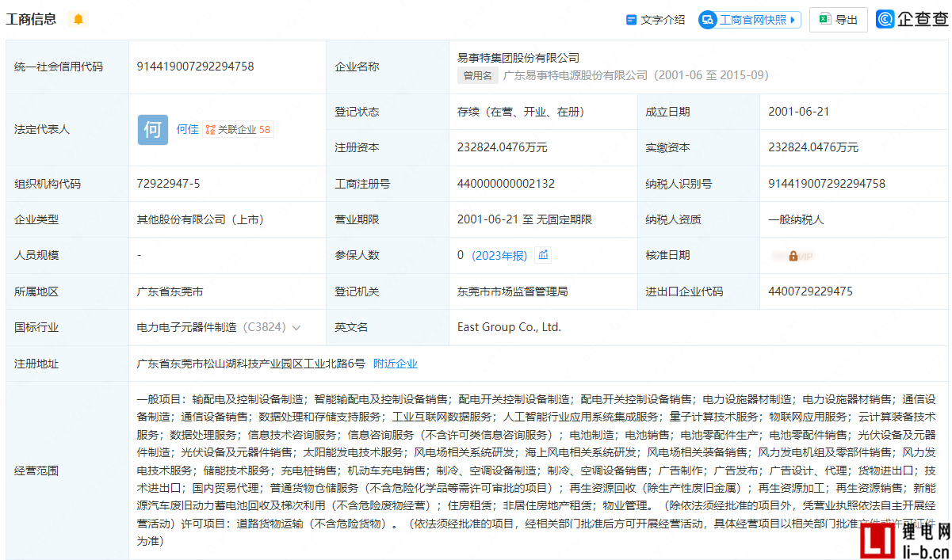Select taxpayer qualification 一般纳税人
Screen dimensions: 952x560
coord(796,219)
